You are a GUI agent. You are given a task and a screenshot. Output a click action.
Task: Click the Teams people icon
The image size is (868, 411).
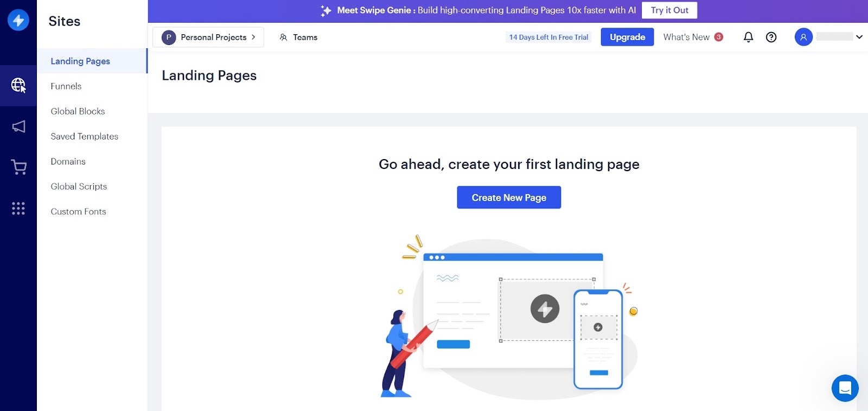[x=283, y=37]
